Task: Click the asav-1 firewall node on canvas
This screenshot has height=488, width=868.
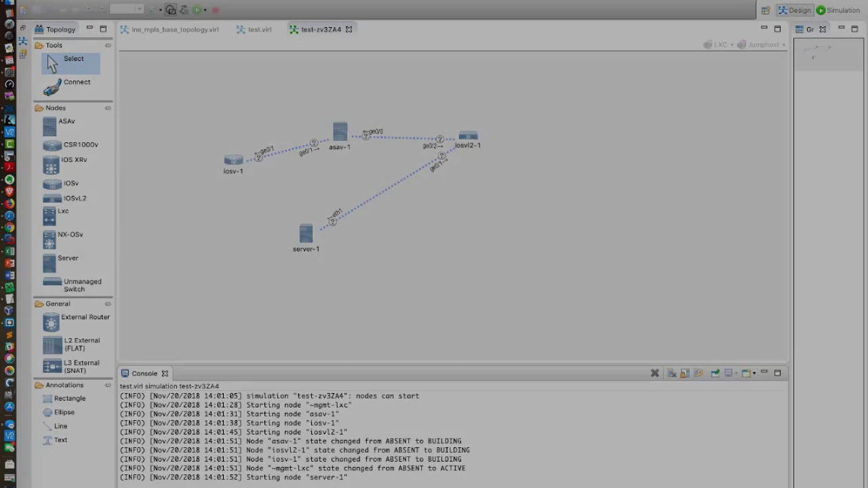Action: pyautogui.click(x=340, y=131)
